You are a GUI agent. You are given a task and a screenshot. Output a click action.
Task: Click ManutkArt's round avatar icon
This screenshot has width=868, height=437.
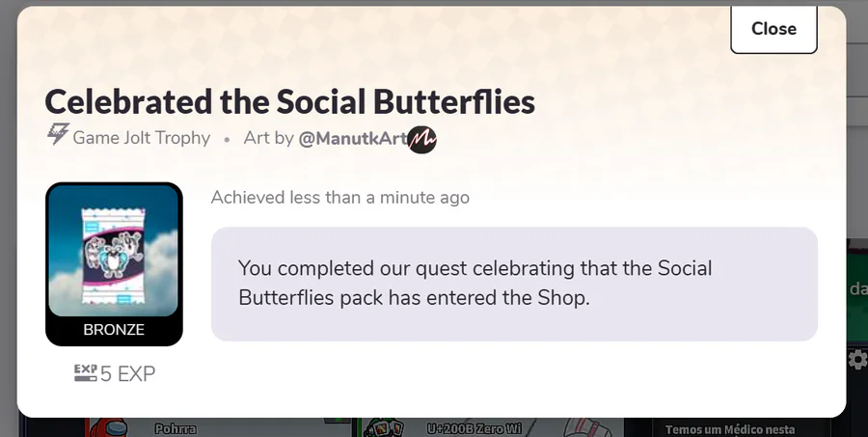[x=422, y=139]
